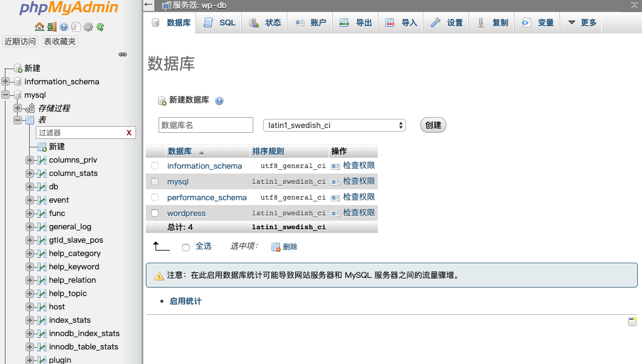Screen dimensions: 642x364
Task: Open the 导出 (Export) tab
Action: pyautogui.click(x=355, y=22)
